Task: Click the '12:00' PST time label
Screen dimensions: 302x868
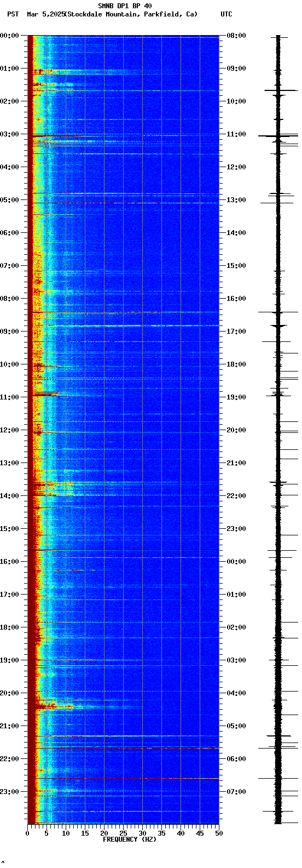Action: (10, 430)
